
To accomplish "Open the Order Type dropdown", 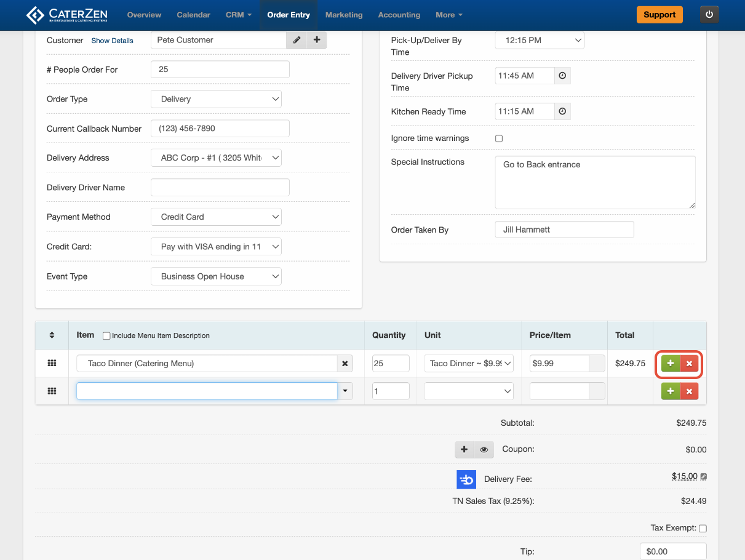I will pyautogui.click(x=216, y=99).
